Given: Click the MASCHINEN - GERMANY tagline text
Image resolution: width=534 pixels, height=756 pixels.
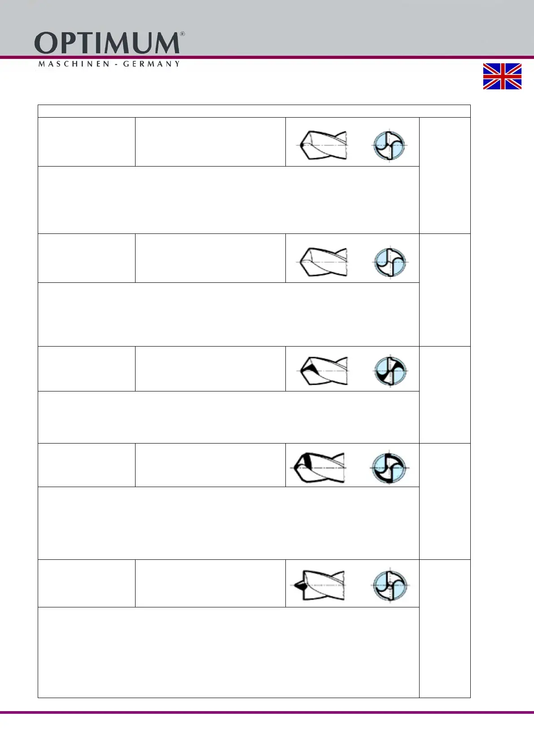Looking at the screenshot, I should pyautogui.click(x=109, y=64).
